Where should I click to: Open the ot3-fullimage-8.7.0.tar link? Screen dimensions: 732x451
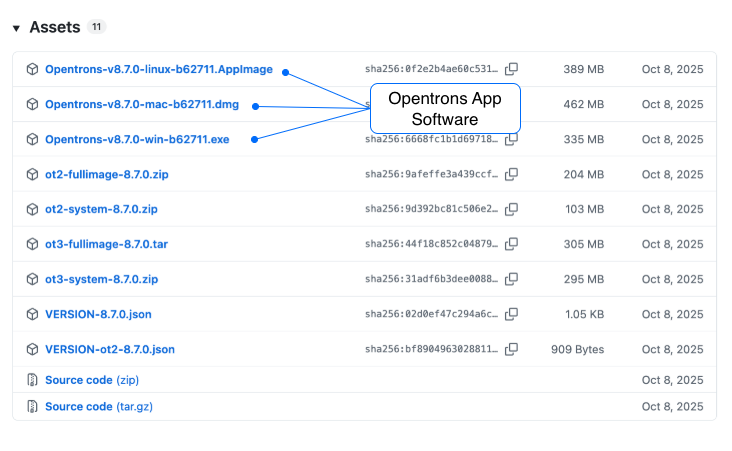tap(106, 244)
